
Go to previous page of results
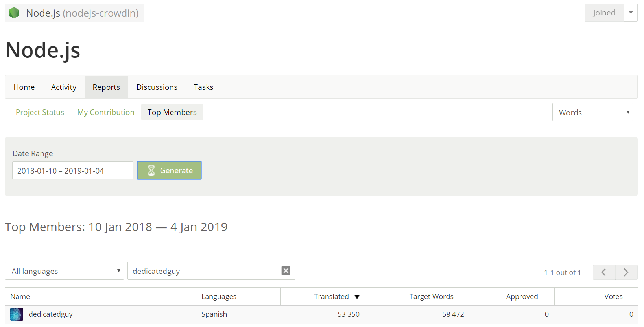click(604, 272)
